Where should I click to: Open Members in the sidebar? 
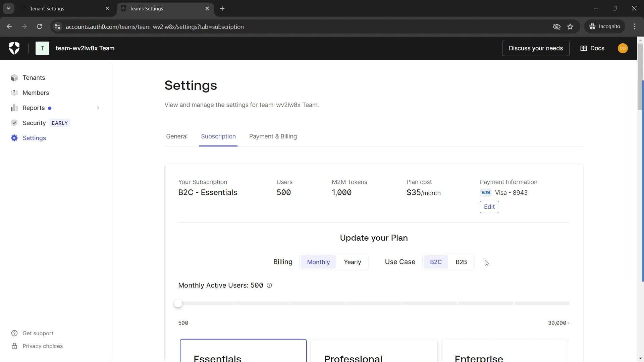[36, 93]
